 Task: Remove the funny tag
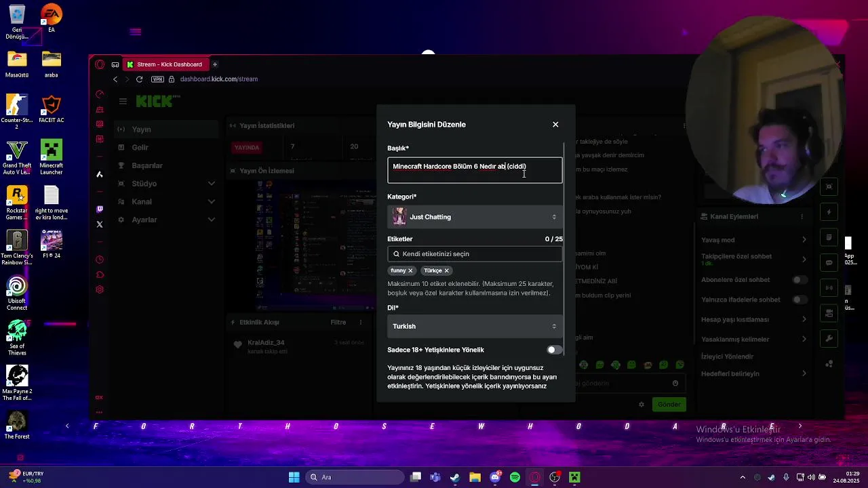click(x=410, y=270)
